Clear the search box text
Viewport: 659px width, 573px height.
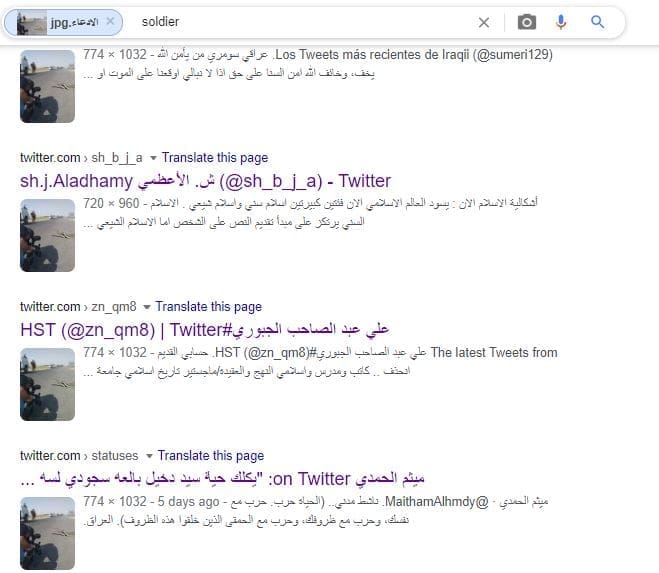484,22
